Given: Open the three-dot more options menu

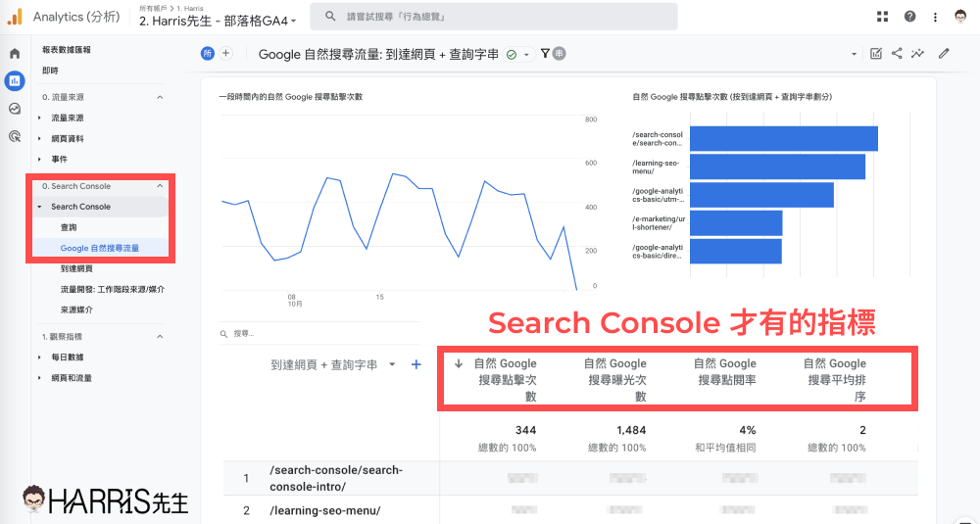Looking at the screenshot, I should coord(935,17).
